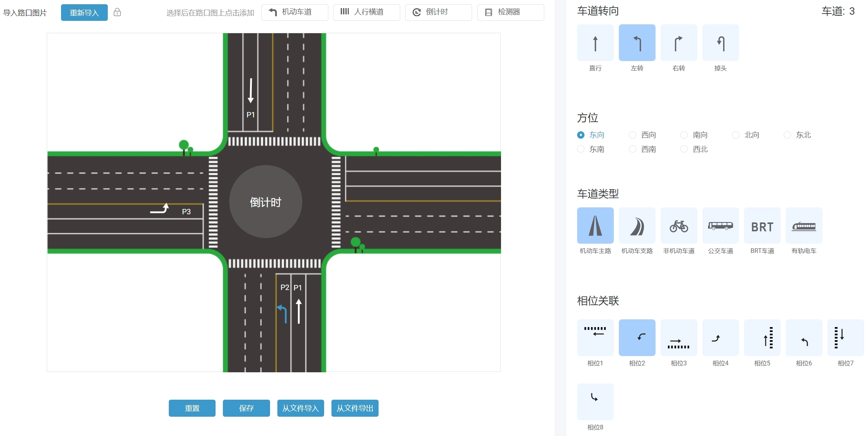Select the 人行横道 crosswalk tool

366,12
